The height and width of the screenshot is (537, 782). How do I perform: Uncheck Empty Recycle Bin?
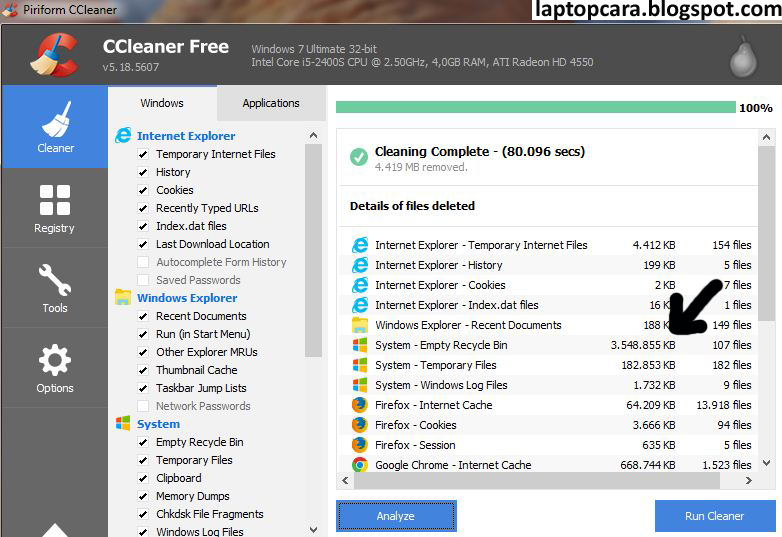coord(143,442)
